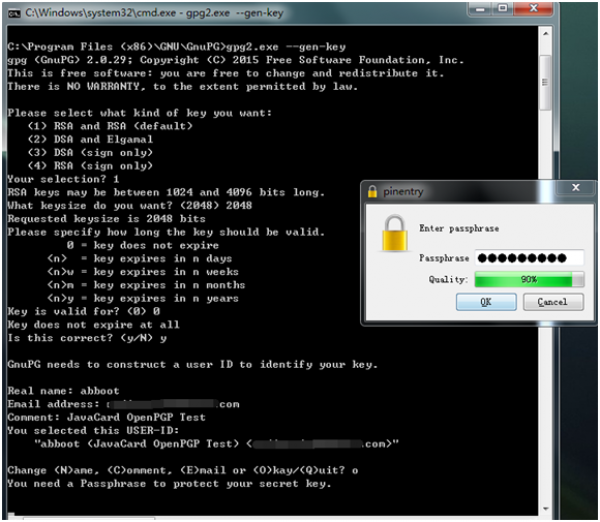Click the passphrase Quality progress bar
Viewport: 600px width, 522px height.
pyautogui.click(x=529, y=279)
